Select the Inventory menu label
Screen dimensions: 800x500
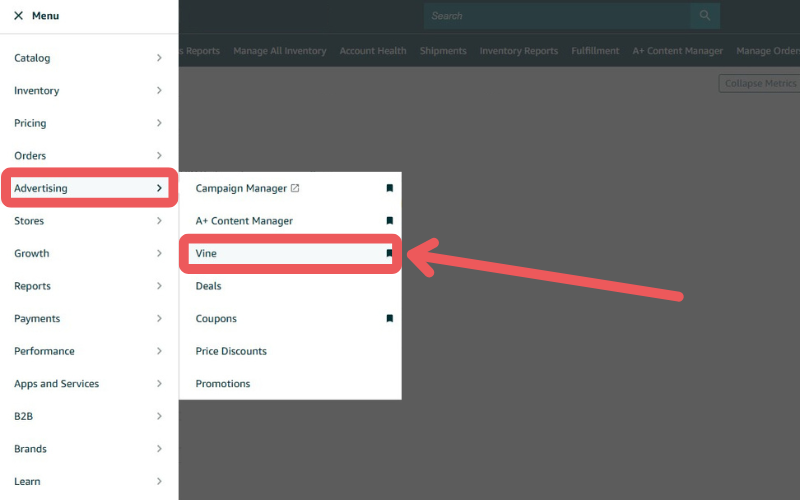37,91
